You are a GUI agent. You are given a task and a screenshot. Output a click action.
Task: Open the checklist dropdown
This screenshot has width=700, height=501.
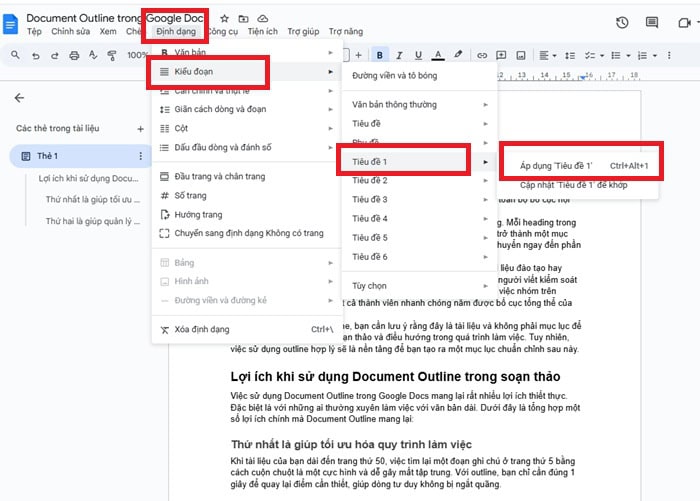point(594,55)
